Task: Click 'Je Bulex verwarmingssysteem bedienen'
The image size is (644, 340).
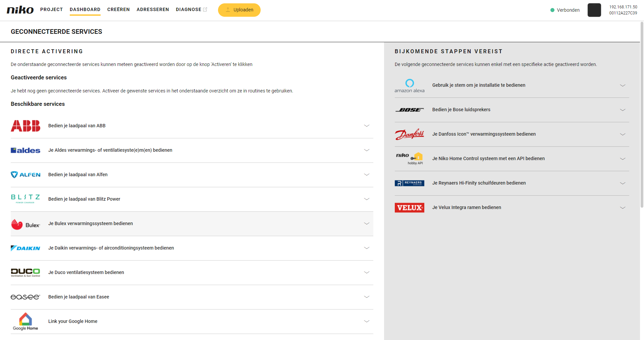Action: click(x=91, y=223)
